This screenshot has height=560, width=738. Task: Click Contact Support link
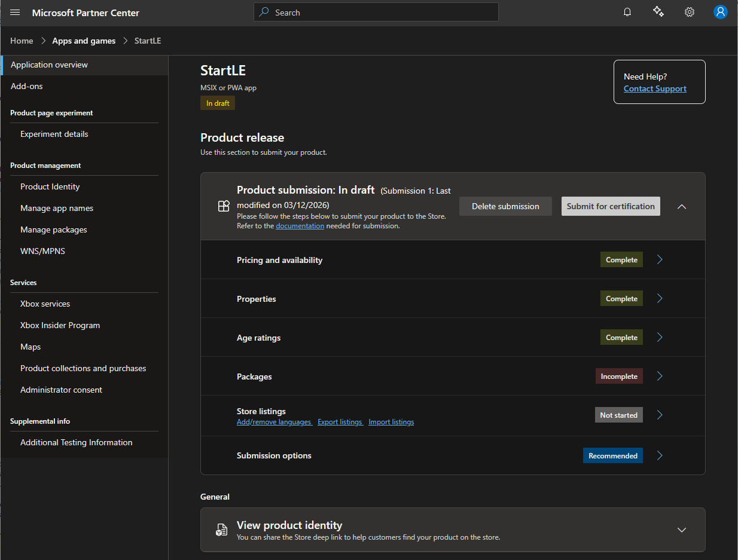pos(655,88)
